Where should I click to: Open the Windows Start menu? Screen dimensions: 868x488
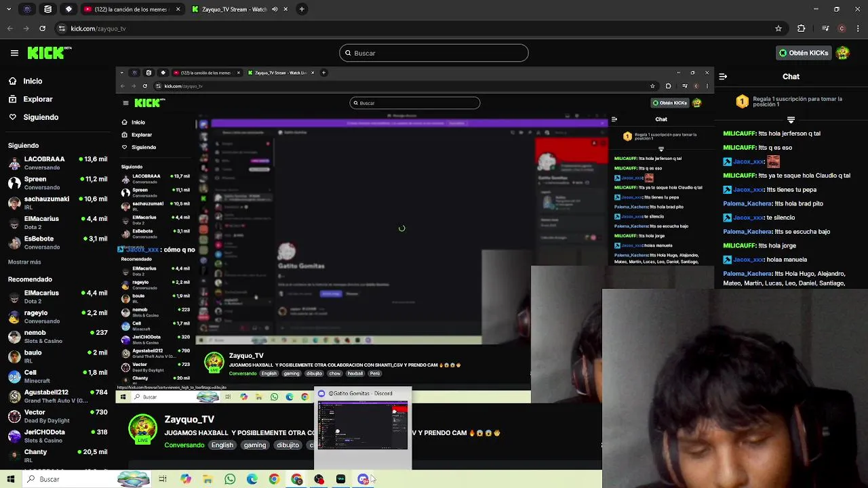11,479
